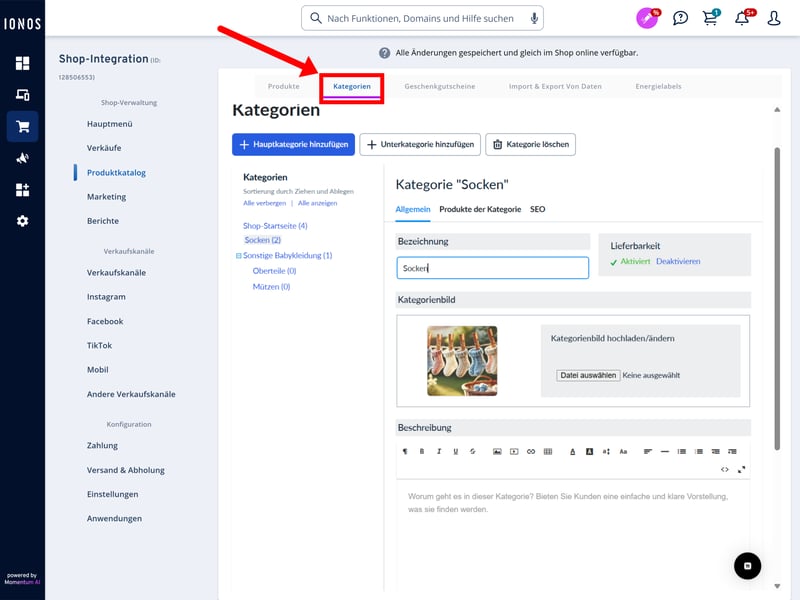
Task: Open Verkäufe in the shop menu
Action: click(x=104, y=148)
